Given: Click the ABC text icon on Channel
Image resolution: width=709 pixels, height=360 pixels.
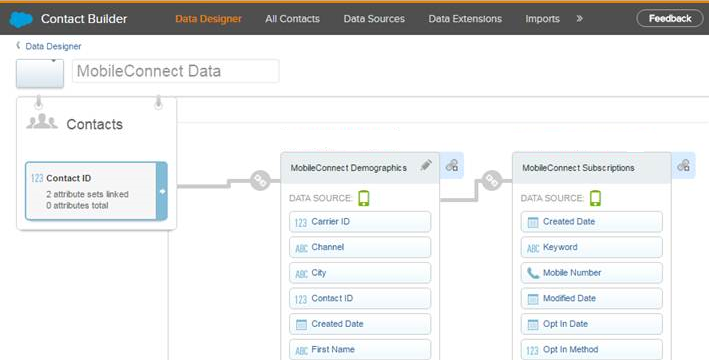Looking at the screenshot, I should pyautogui.click(x=301, y=248).
